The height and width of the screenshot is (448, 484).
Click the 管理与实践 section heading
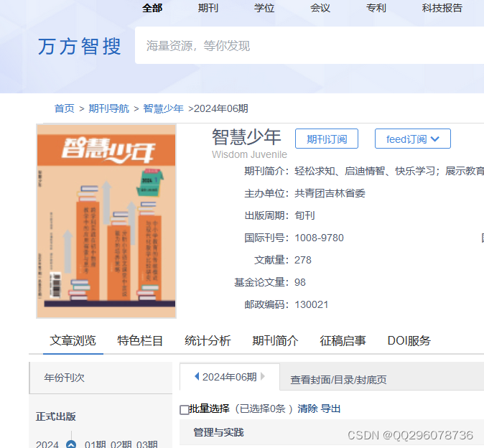click(218, 432)
